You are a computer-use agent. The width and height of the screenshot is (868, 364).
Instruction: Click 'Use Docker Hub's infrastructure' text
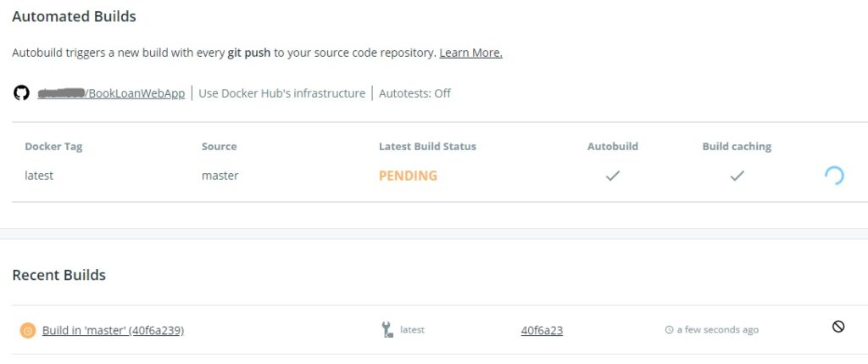(x=281, y=93)
